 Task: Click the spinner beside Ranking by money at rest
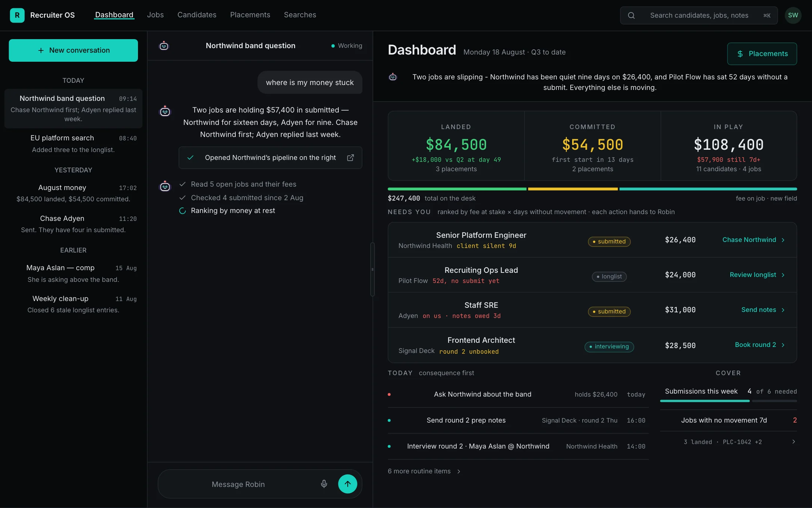(x=182, y=211)
